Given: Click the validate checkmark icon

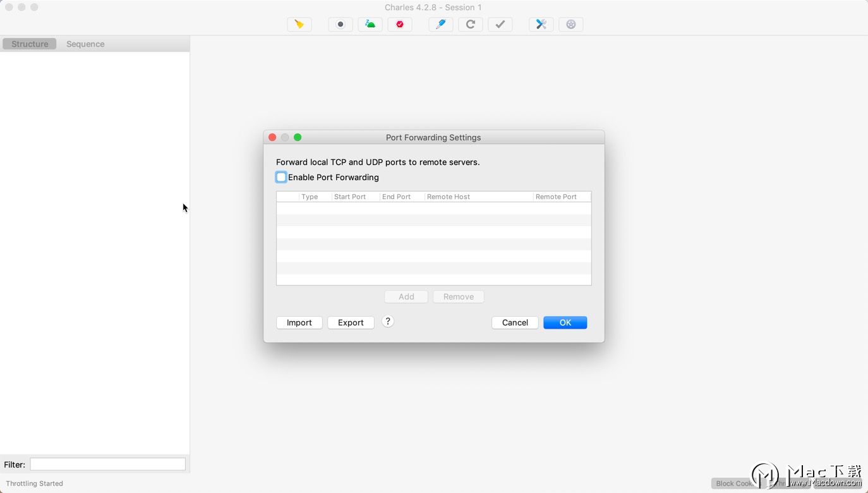Looking at the screenshot, I should click(500, 25).
